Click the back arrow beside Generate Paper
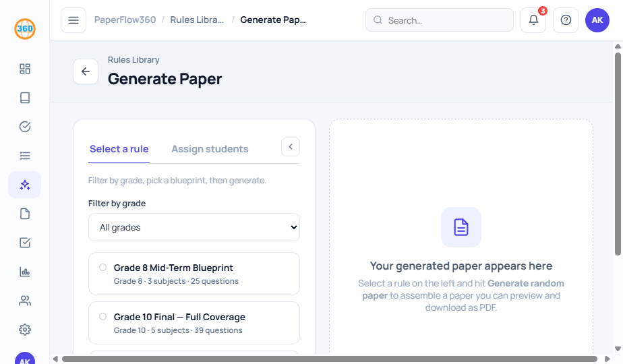 point(86,71)
